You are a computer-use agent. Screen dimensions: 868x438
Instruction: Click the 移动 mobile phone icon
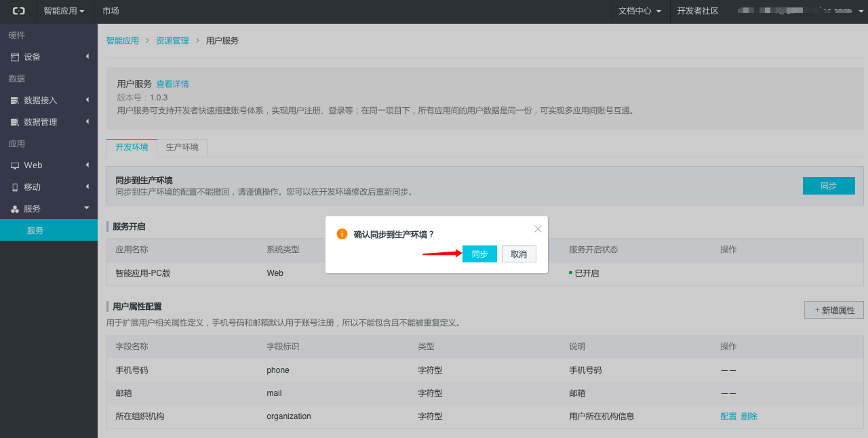[15, 187]
